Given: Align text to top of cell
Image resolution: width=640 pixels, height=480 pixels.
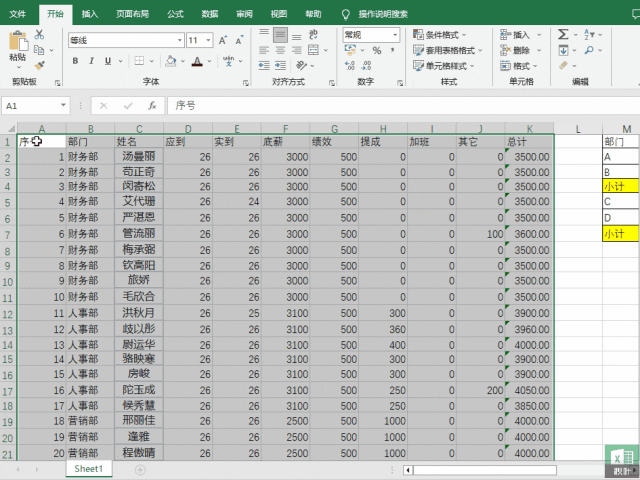Looking at the screenshot, I should 264,32.
